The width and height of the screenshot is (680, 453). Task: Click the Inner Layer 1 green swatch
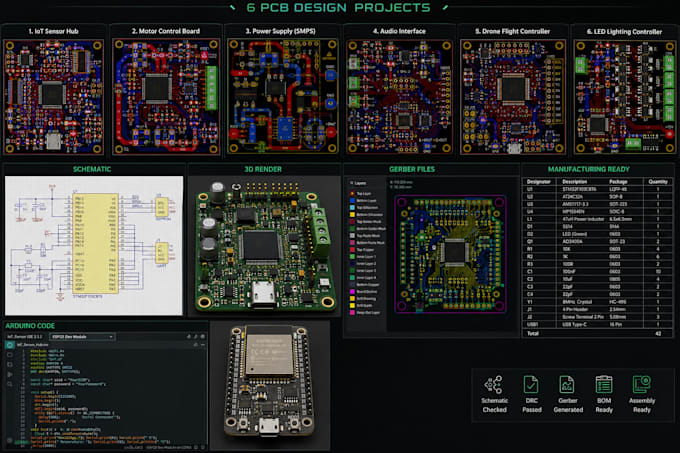[352, 257]
